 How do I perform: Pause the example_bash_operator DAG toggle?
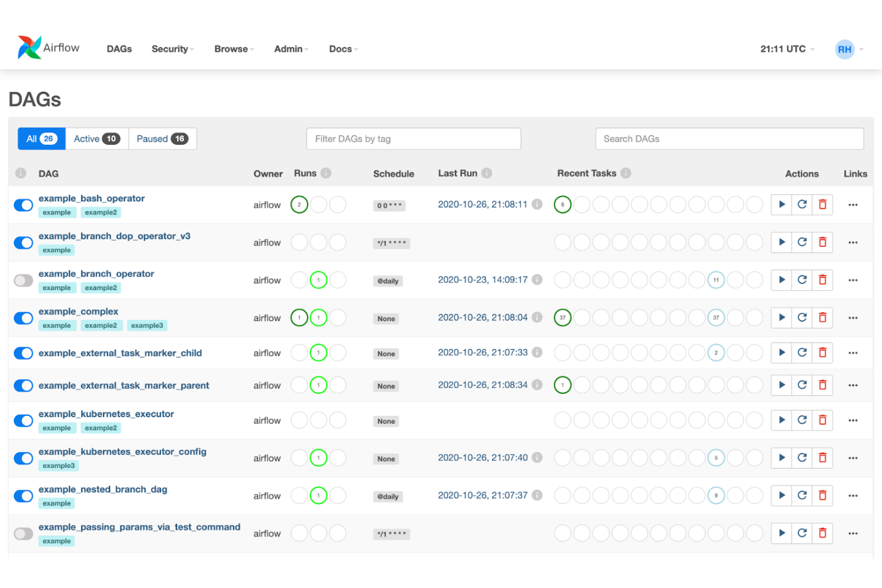click(23, 205)
